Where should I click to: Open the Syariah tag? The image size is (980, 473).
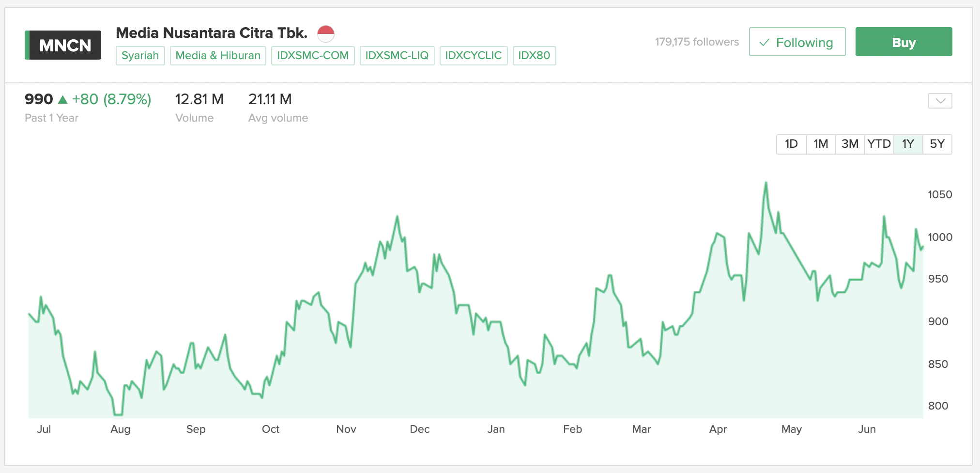pos(140,56)
